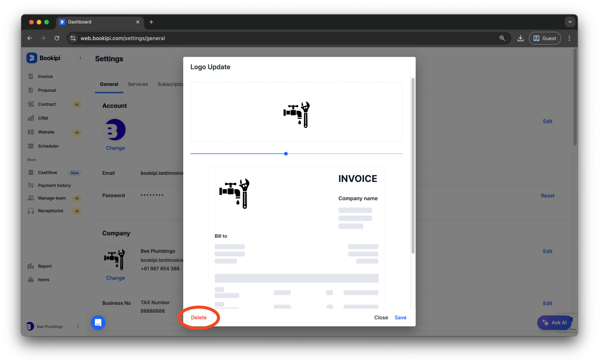Click the "Company name" text in preview
Image resolution: width=599 pixels, height=364 pixels.
358,198
